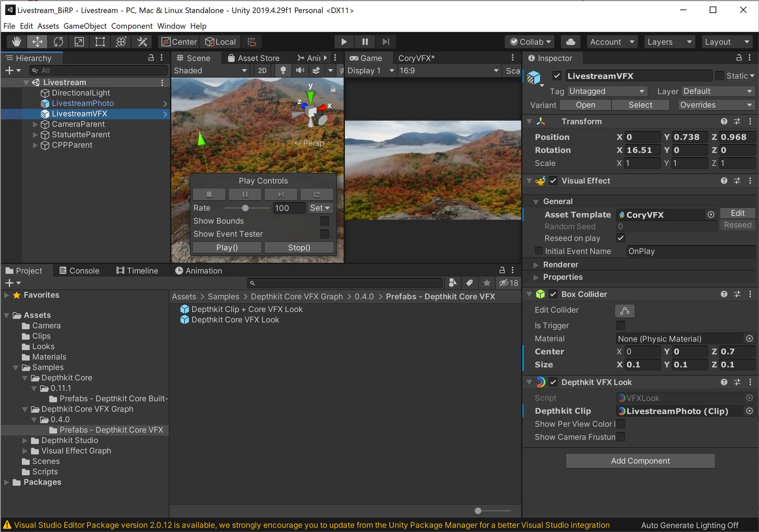
Task: Toggle the Is Trigger checkbox
Action: [620, 325]
